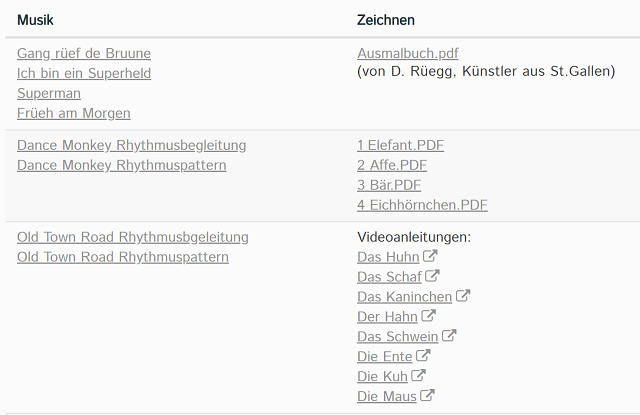This screenshot has height=415, width=640.
Task: Open Früeh am Morgen link
Action: point(73,113)
